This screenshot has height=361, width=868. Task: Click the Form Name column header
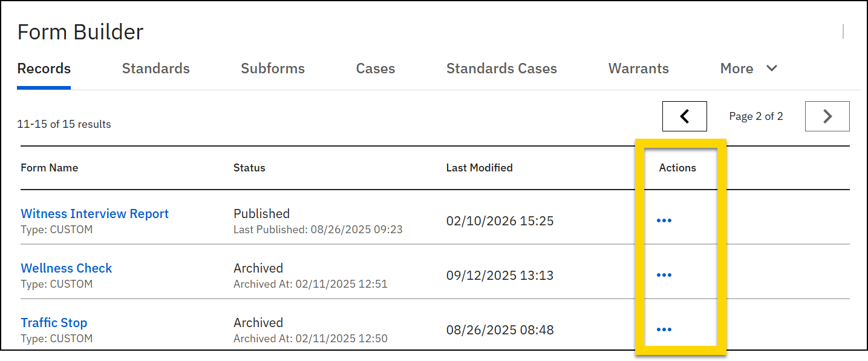click(x=49, y=168)
